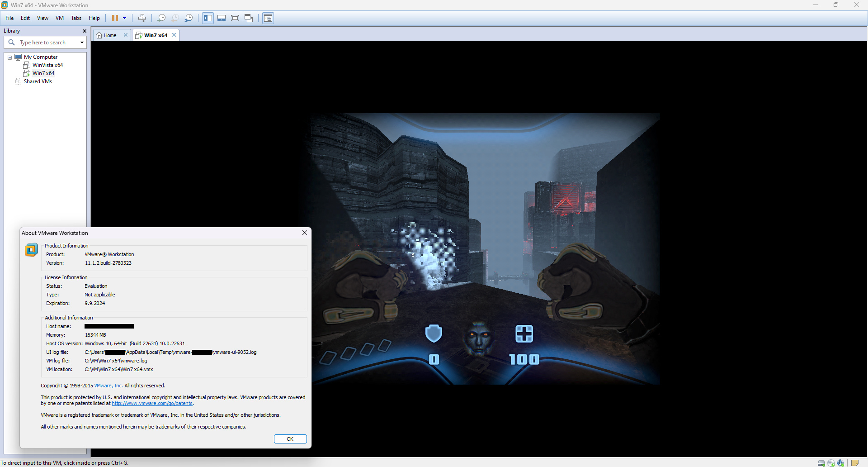
Task: Click the VMware Workstation logo in About dialog
Action: [31, 250]
